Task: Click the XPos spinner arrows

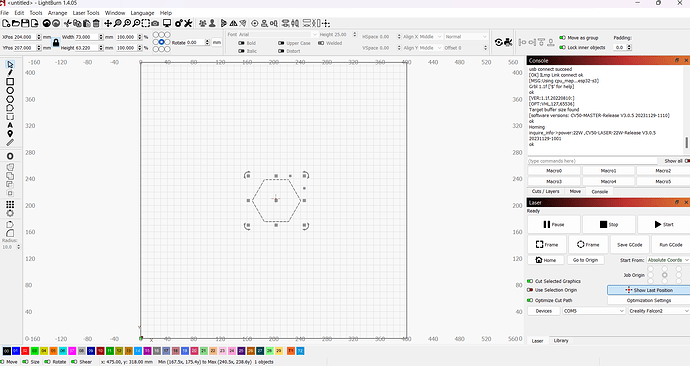Action: pos(39,37)
